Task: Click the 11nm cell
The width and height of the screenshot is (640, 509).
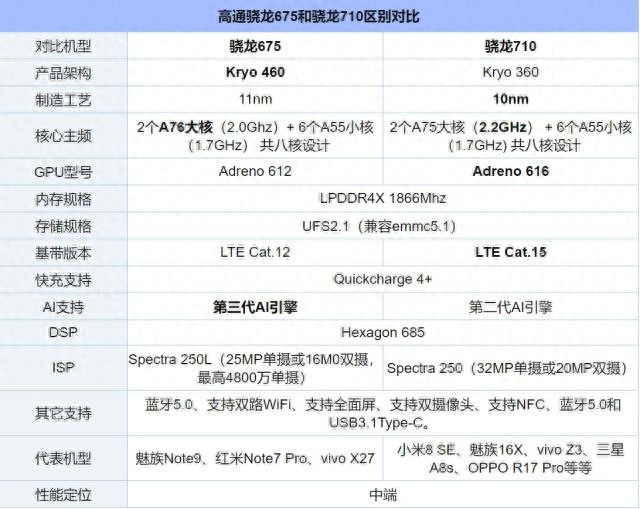Action: coord(255,99)
